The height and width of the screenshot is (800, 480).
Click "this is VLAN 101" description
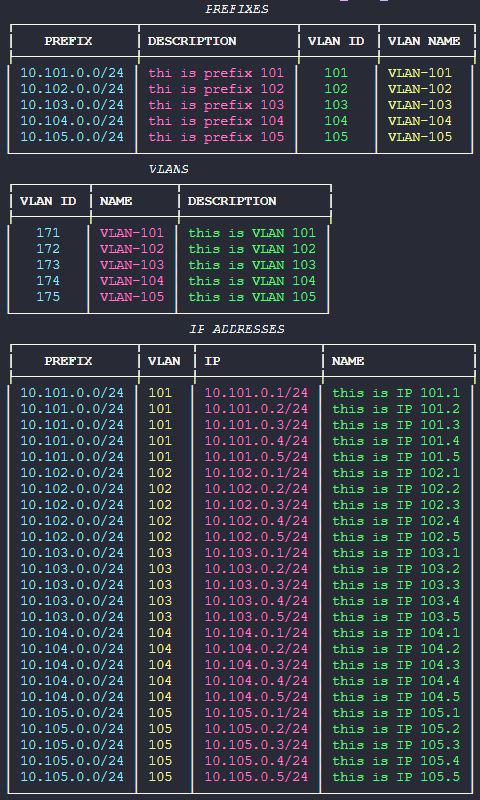[x=252, y=233]
